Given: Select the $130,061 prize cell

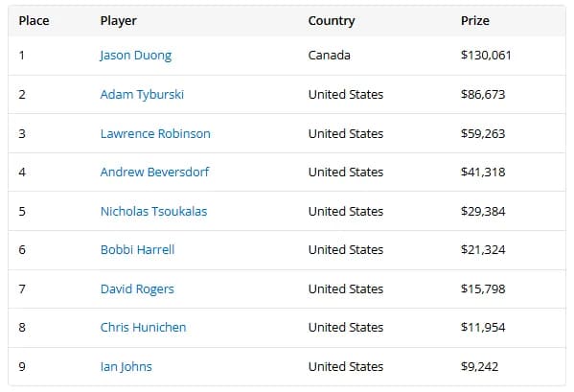Looking at the screenshot, I should click(x=486, y=56).
